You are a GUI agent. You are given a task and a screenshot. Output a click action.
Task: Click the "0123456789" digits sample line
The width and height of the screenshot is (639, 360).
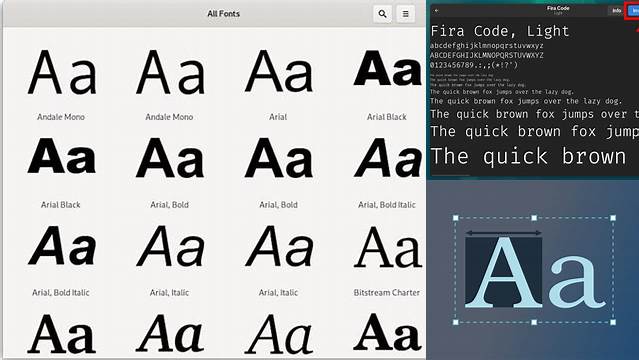[474, 65]
